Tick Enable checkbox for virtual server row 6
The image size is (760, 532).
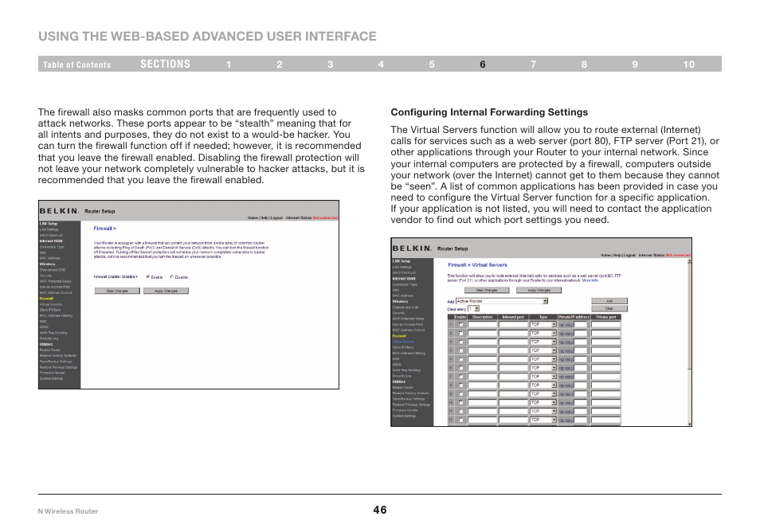(460, 368)
